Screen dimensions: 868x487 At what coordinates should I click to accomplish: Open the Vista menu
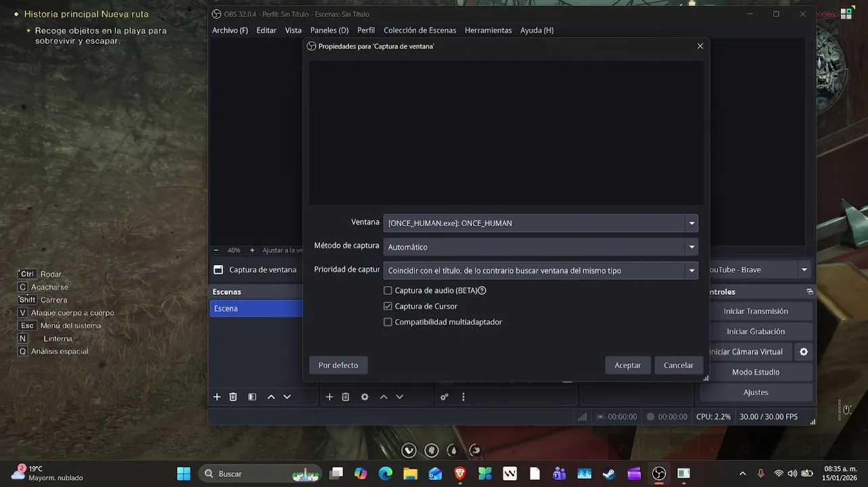[293, 30]
